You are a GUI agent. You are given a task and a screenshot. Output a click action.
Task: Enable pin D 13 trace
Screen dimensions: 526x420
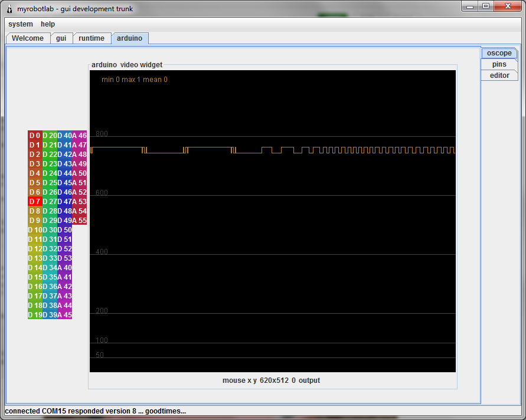35,258
